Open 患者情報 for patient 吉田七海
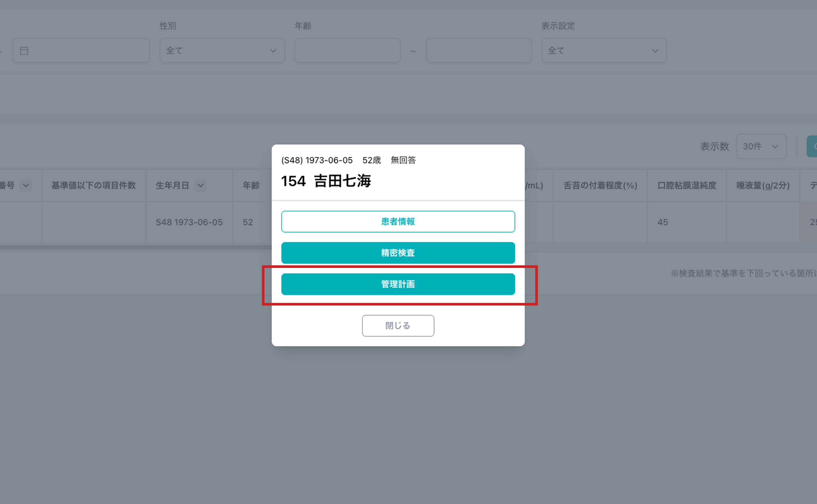The height and width of the screenshot is (504, 817). coord(398,221)
